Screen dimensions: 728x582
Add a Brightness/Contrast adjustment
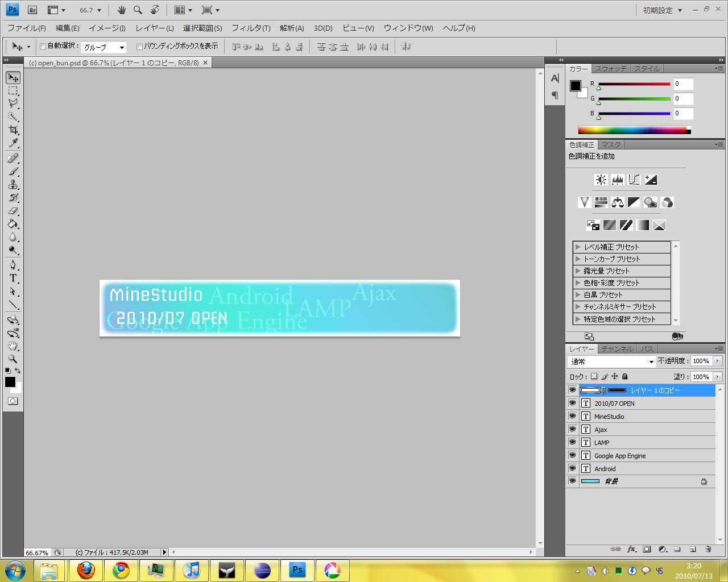pos(601,180)
